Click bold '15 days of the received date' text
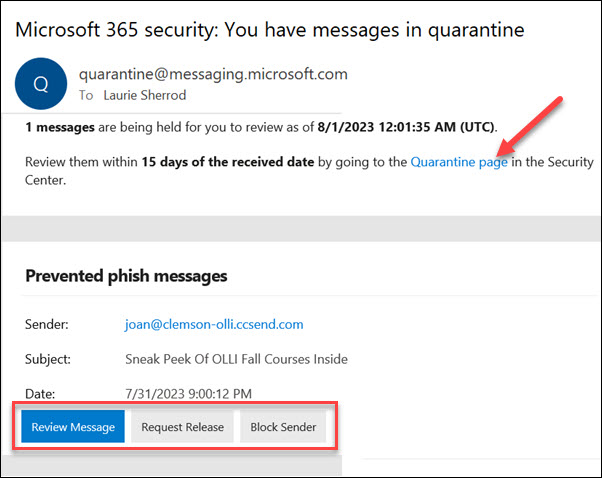This screenshot has height=478, width=602. click(228, 162)
